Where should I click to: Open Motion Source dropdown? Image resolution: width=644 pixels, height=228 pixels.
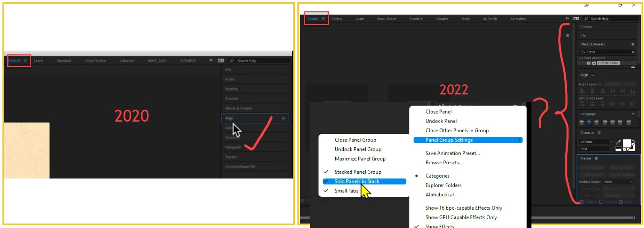coord(618,182)
